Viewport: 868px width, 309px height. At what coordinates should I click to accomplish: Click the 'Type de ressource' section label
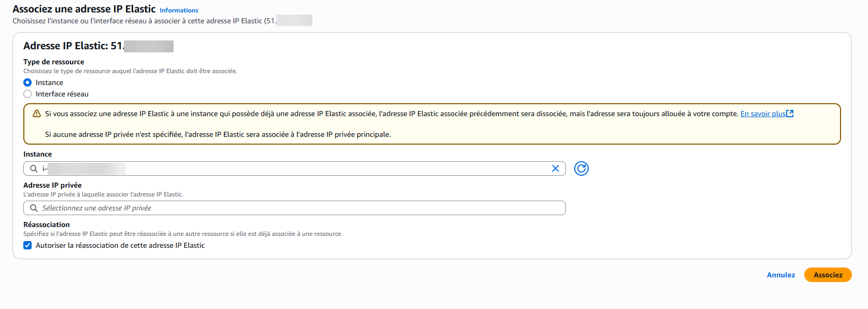pyautogui.click(x=53, y=62)
